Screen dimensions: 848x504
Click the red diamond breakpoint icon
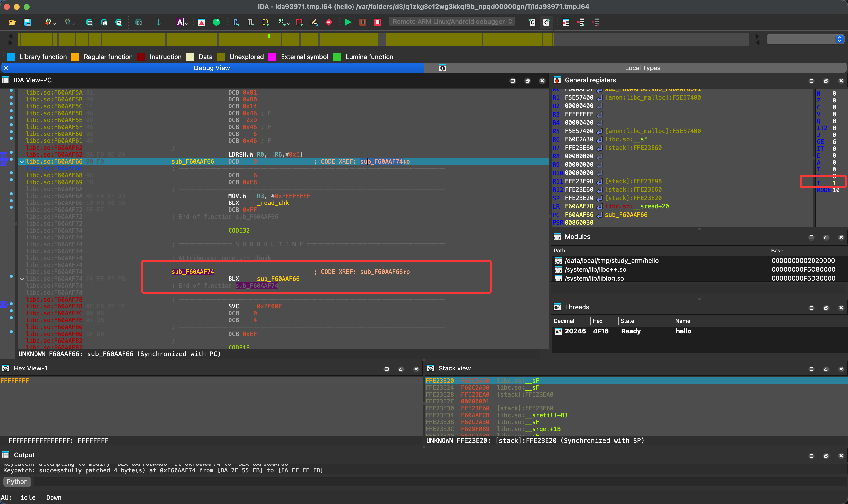329,22
